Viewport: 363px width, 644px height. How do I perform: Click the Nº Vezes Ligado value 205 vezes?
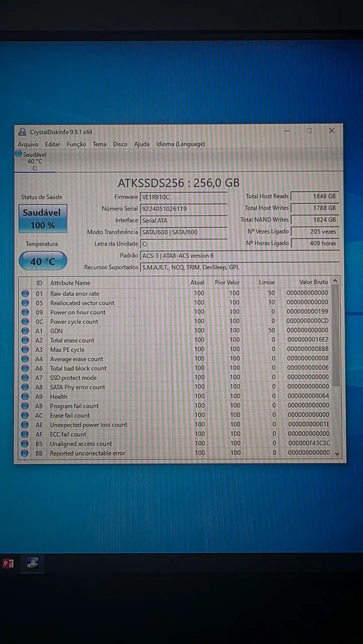315,231
